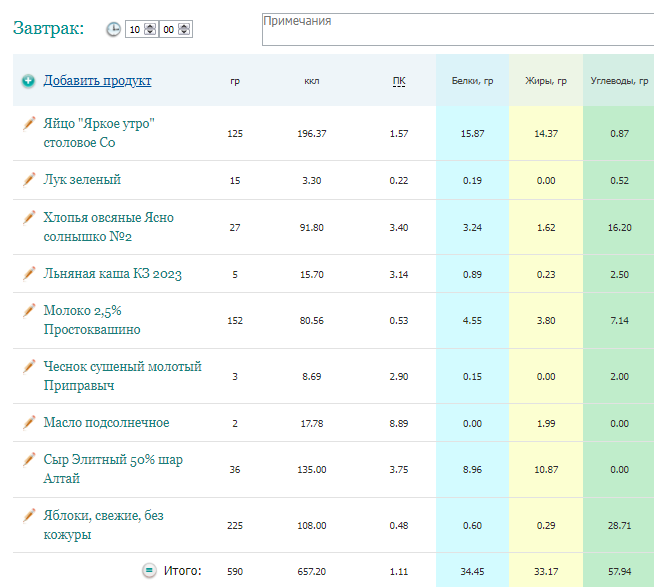This screenshot has width=654, height=587.
Task: Click the Завтрак meal heading
Action: [48, 28]
